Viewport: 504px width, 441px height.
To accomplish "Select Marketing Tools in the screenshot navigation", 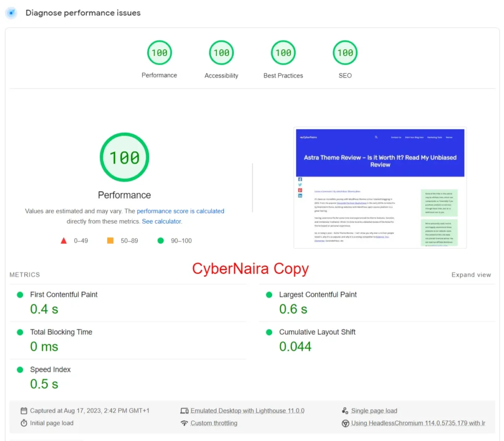I will (x=435, y=137).
